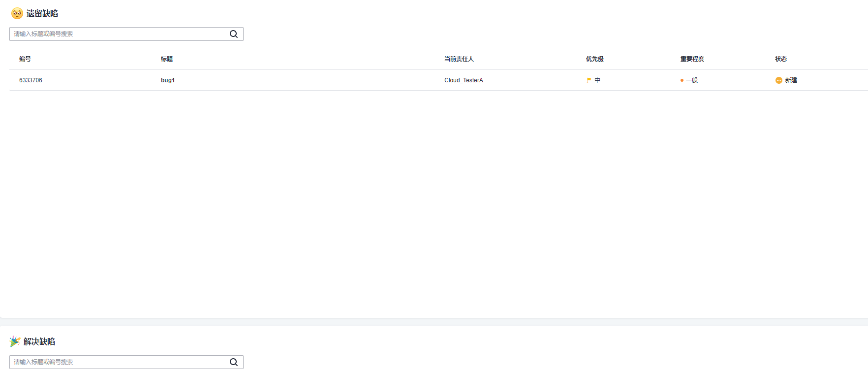Click the priority flag icon for bug1
Image resolution: width=868 pixels, height=370 pixels.
[589, 80]
